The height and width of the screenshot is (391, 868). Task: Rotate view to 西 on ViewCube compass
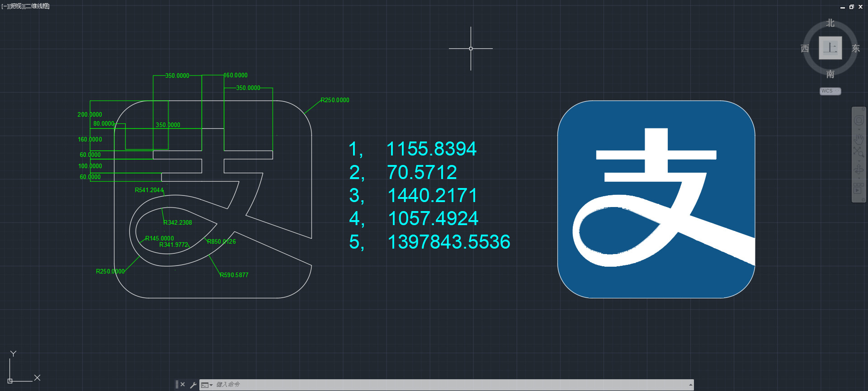point(805,48)
